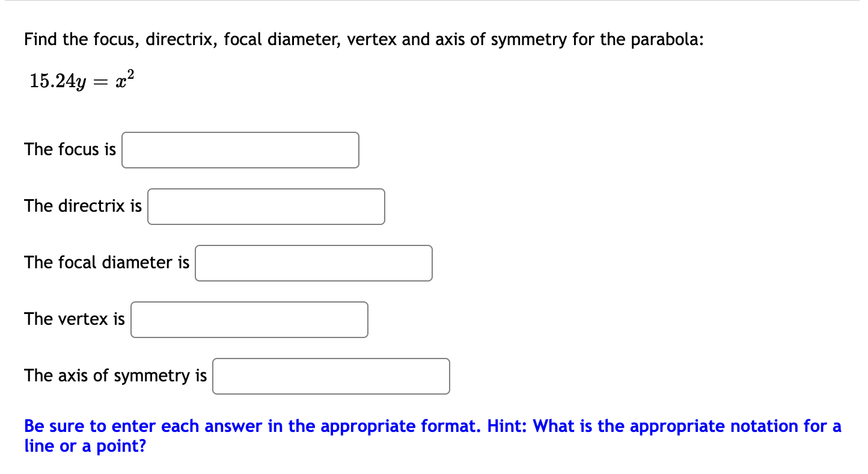Click the axis of symmetry input field
Screen dimensions: 868x474
[x=331, y=376]
